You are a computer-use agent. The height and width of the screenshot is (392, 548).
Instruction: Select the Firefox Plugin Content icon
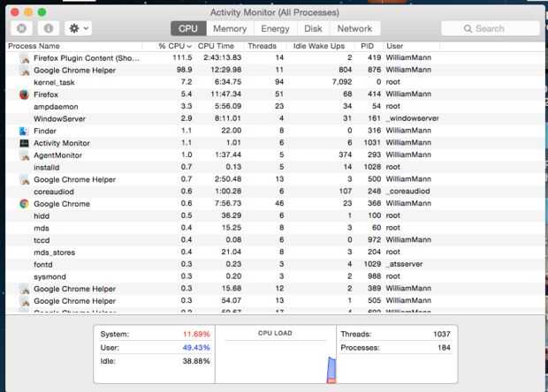point(24,58)
